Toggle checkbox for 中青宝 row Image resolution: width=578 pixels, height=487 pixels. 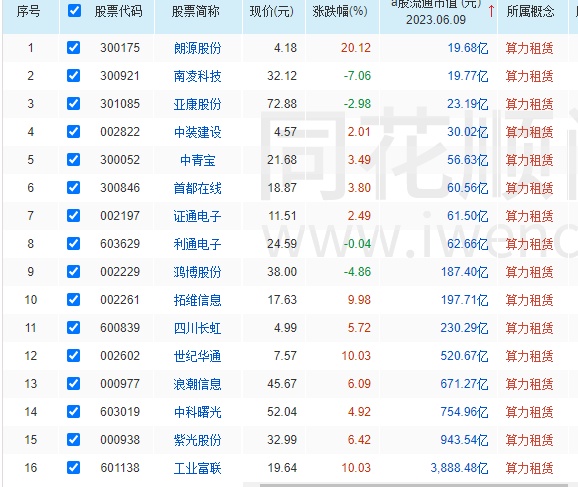click(73, 160)
